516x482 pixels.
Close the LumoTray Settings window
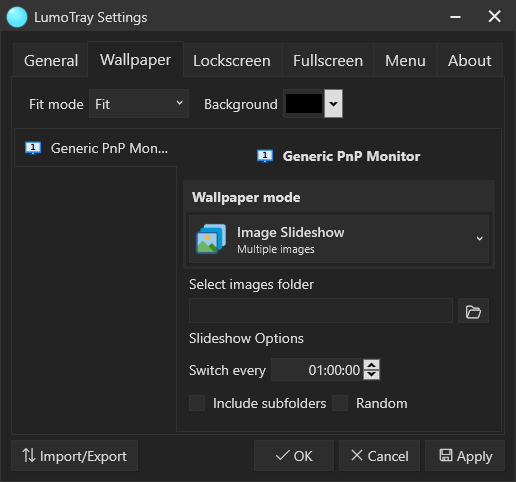point(495,16)
